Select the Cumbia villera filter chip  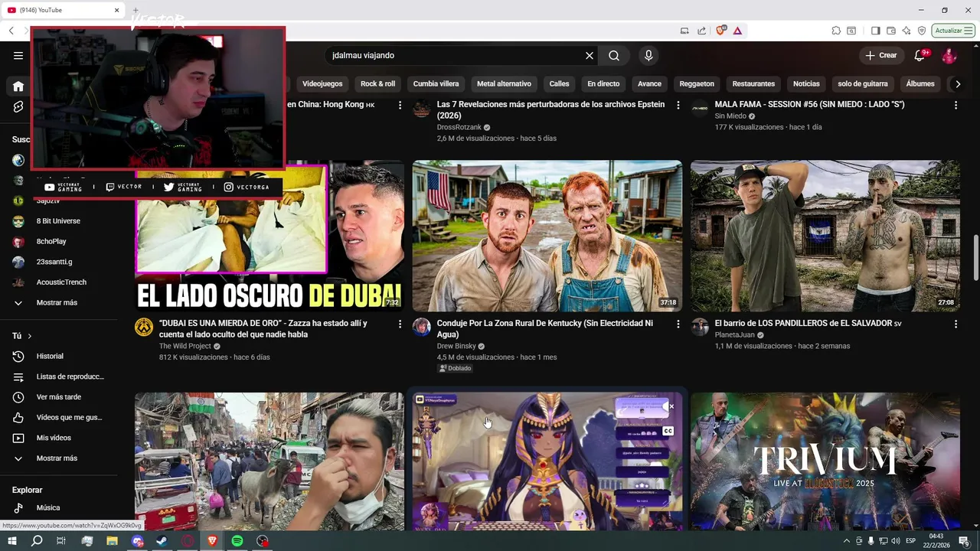pos(436,83)
